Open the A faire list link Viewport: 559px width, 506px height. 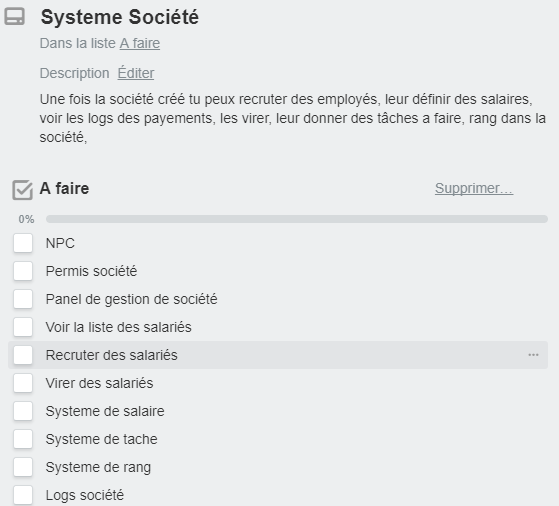(140, 44)
